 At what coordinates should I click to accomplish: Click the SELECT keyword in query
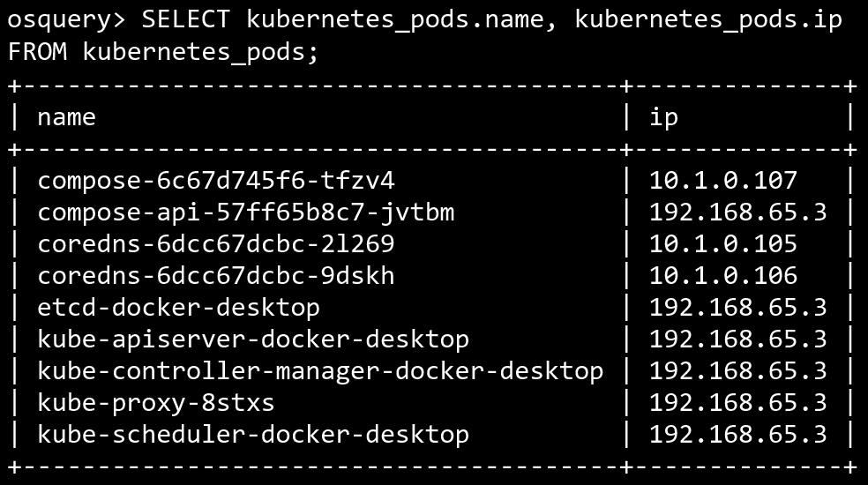[185, 19]
